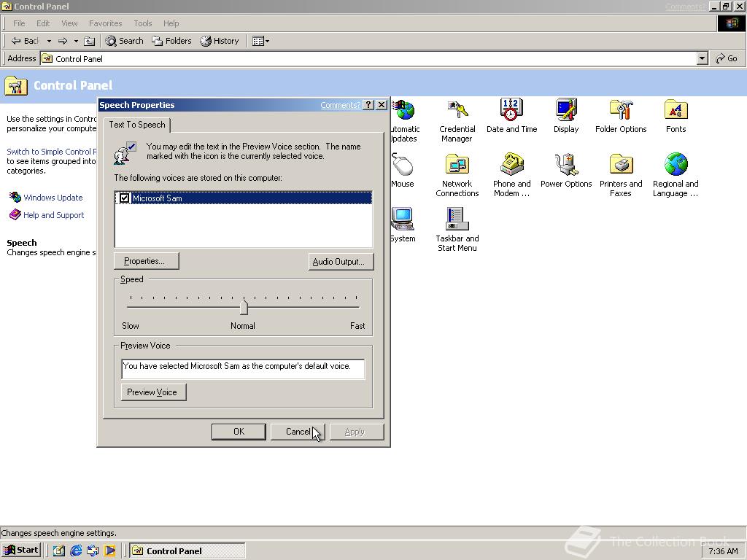Open the File menu
The image size is (747, 560).
point(19,23)
